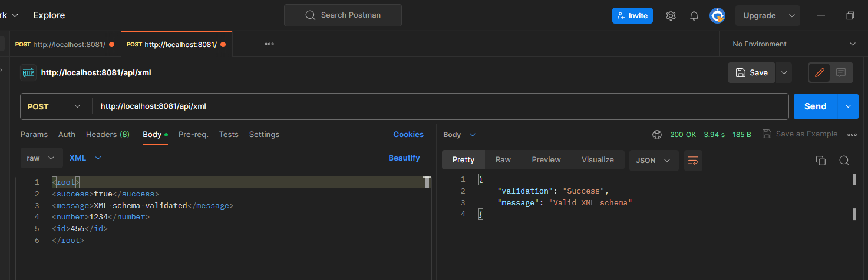
Task: Select the Raw response view tab
Action: point(503,160)
